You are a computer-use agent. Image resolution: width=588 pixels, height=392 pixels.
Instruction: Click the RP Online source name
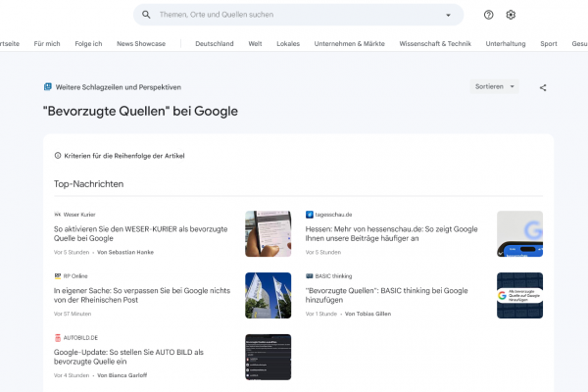[x=75, y=276]
